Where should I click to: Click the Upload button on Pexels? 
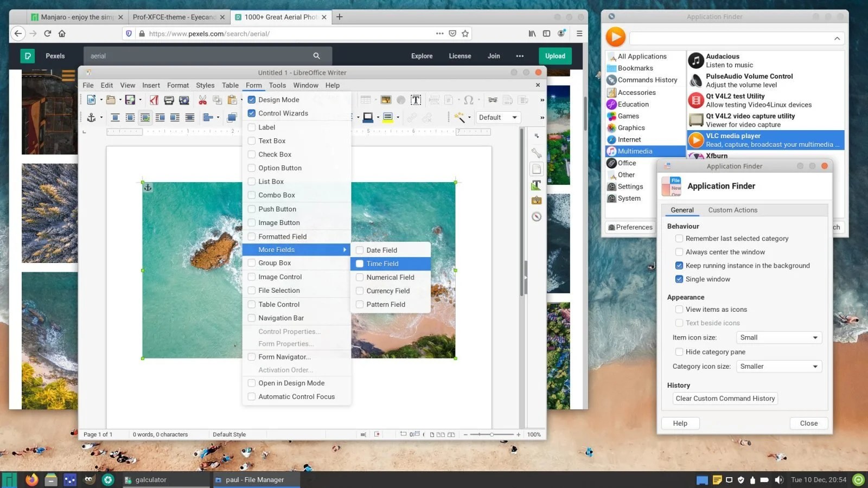tap(555, 56)
